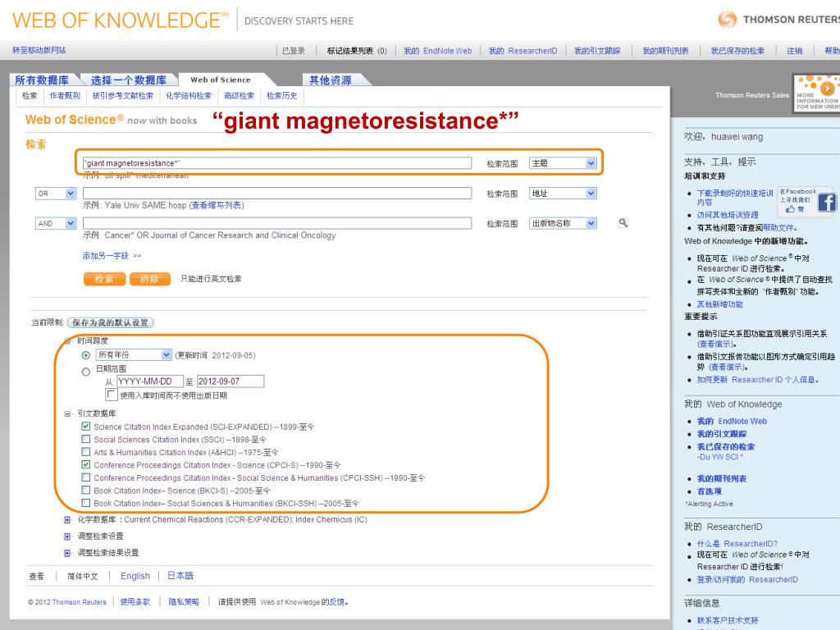Open the 主题 search field dropdown
Viewport: 840px width, 630px height.
click(563, 163)
